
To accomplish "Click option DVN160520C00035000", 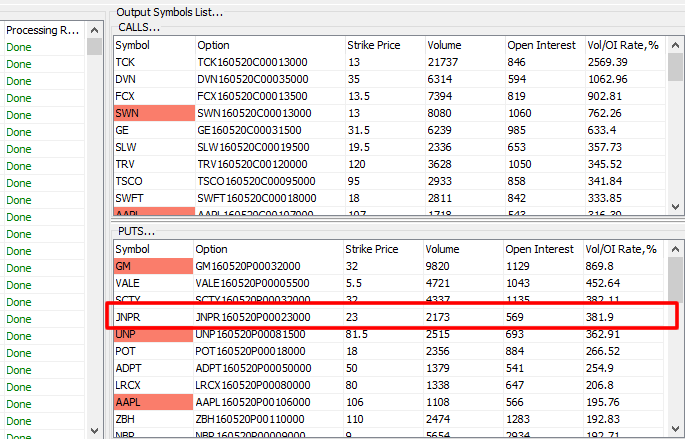I will click(253, 79).
